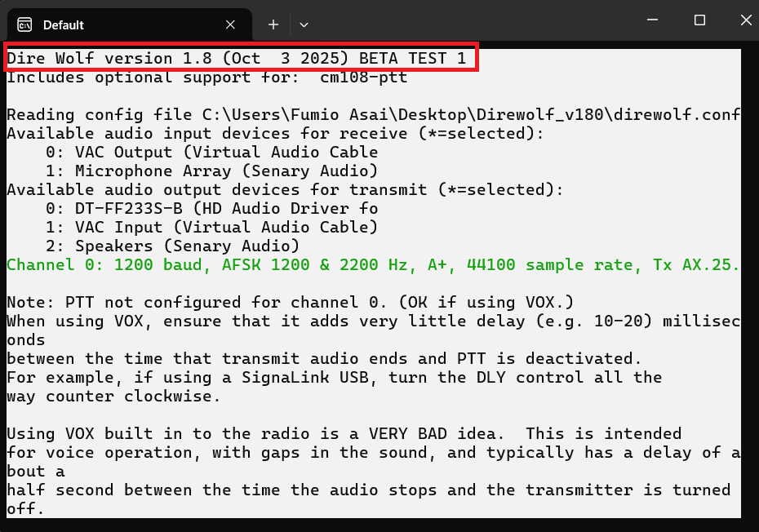Click '0: VAC Output (Virtual Audio Cable' line
Screen dimensions: 759x532
coord(211,152)
